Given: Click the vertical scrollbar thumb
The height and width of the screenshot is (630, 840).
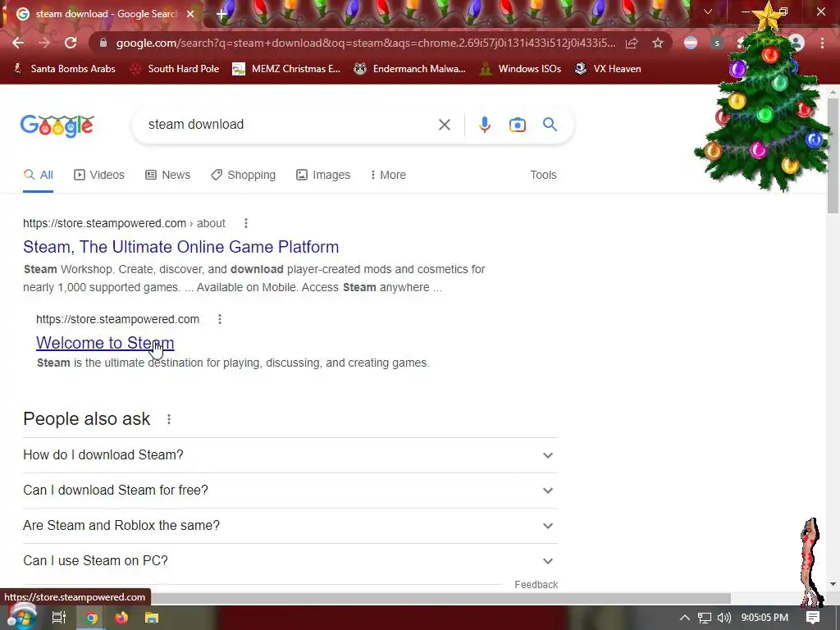Looking at the screenshot, I should [833, 157].
